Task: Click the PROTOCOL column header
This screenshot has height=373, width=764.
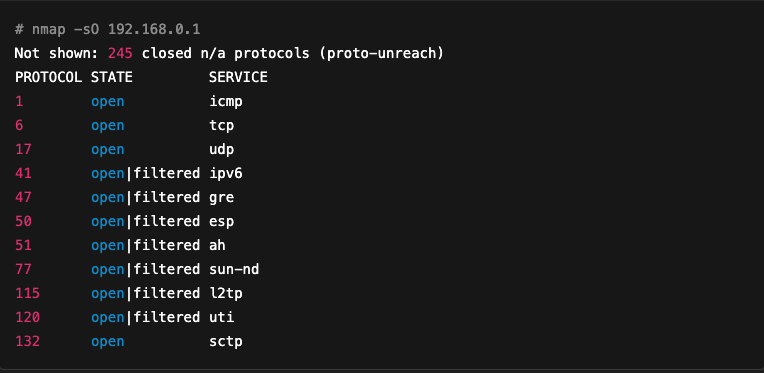Action: pyautogui.click(x=48, y=77)
